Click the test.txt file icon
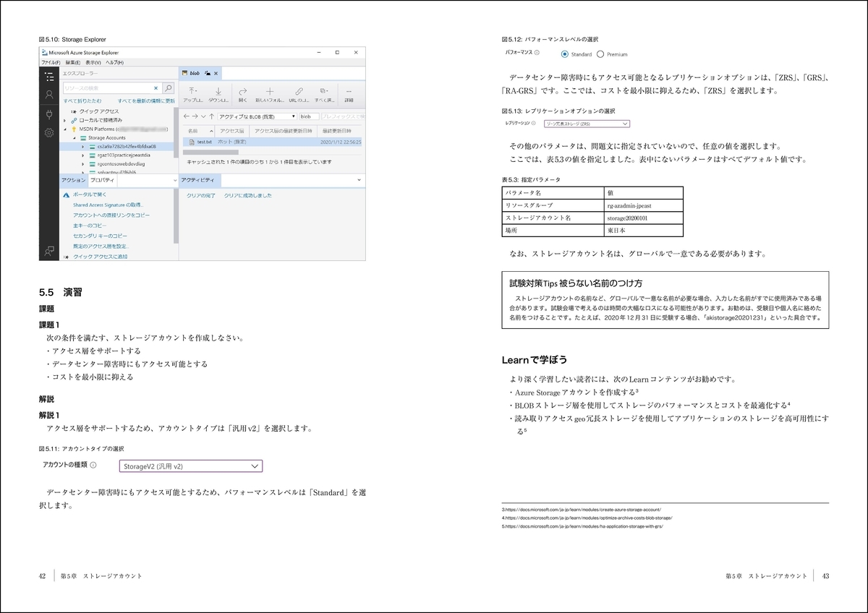Image resolution: width=868 pixels, height=613 pixels. tap(191, 142)
